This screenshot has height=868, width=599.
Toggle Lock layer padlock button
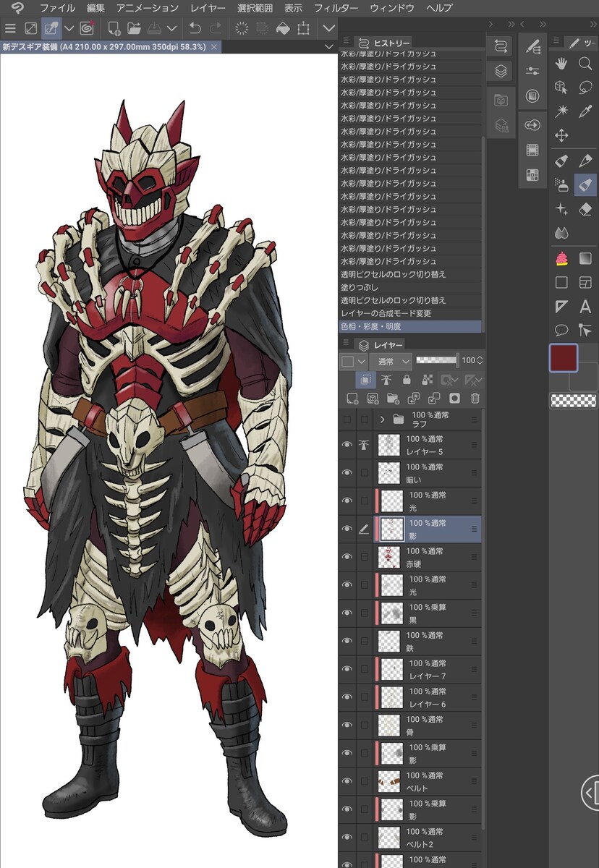coord(407,380)
